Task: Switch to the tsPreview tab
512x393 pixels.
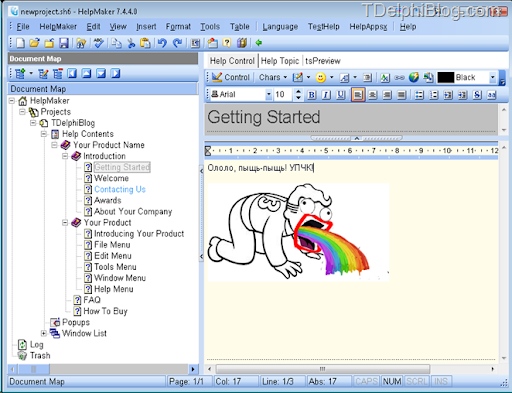Action: 323,61
